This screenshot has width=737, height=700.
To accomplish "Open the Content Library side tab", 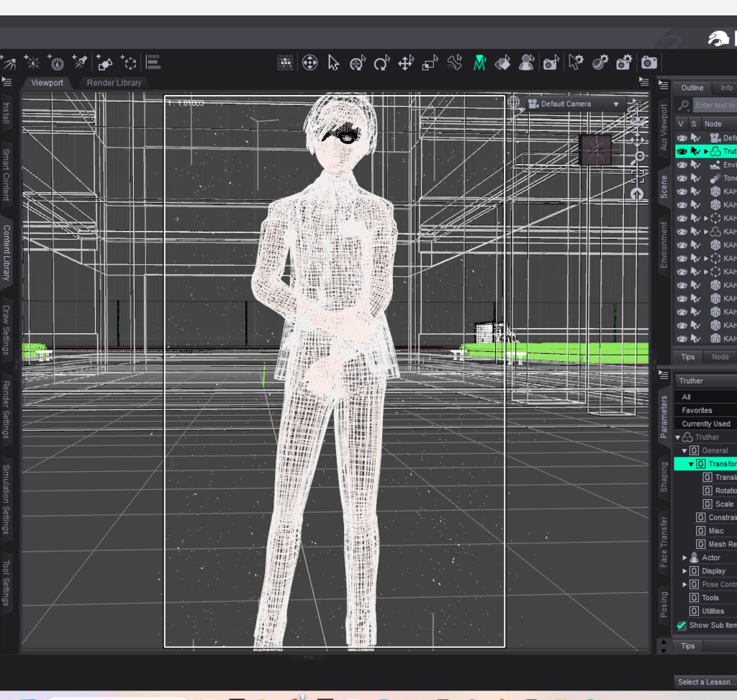I will click(x=6, y=253).
